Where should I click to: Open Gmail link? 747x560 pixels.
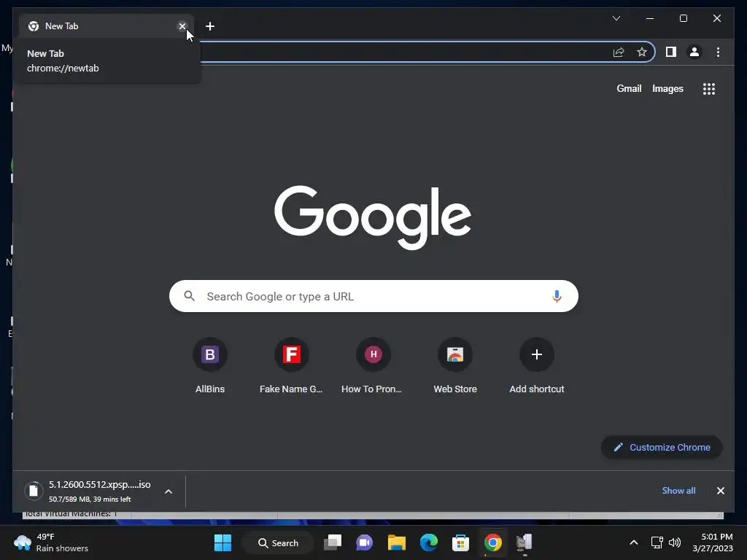tap(629, 88)
